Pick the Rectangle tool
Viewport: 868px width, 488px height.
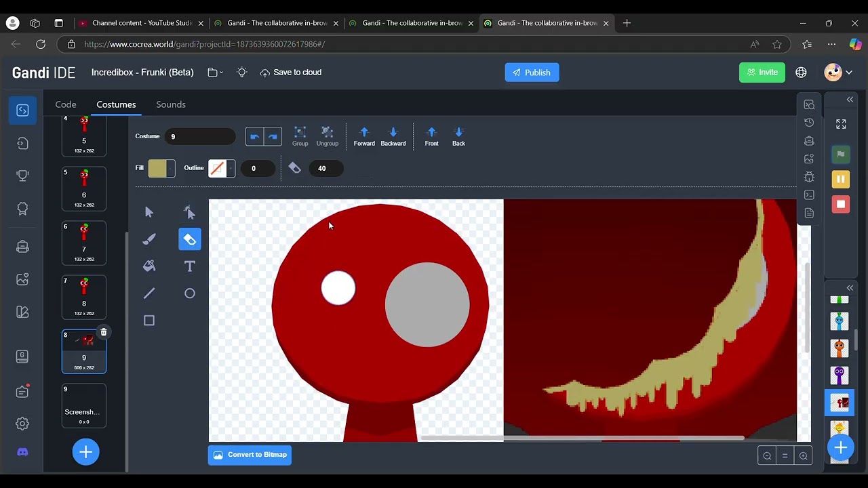pyautogui.click(x=149, y=321)
